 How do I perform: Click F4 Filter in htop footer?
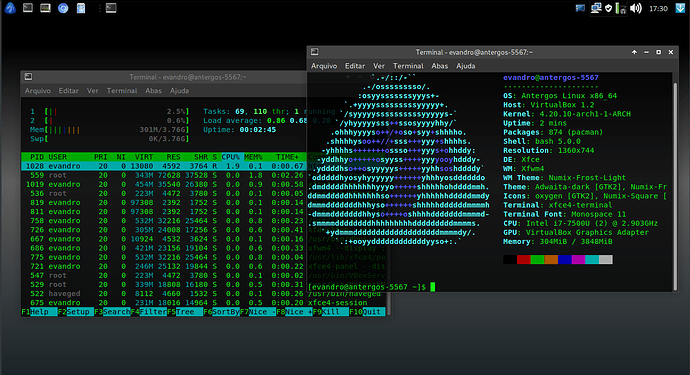pyautogui.click(x=149, y=312)
